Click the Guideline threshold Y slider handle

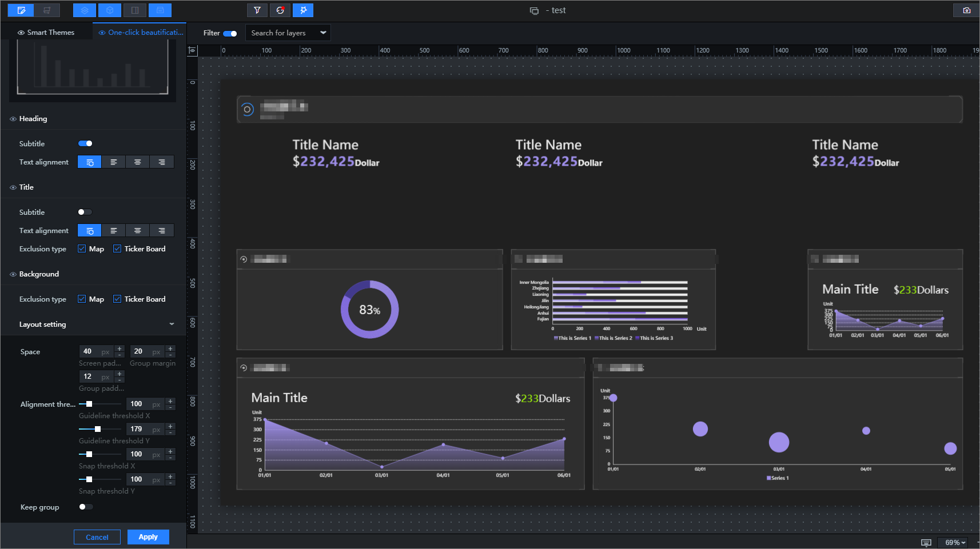click(x=98, y=429)
